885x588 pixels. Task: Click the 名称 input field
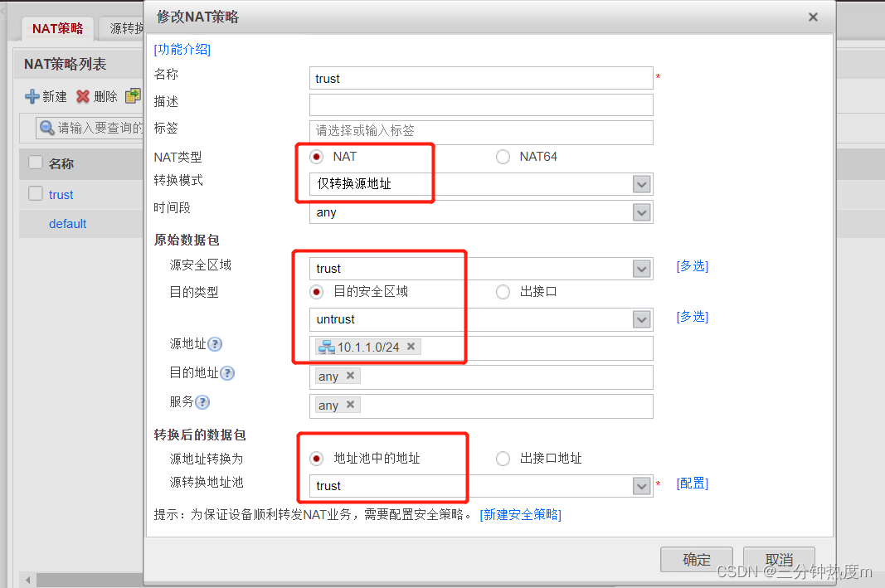coord(481,79)
